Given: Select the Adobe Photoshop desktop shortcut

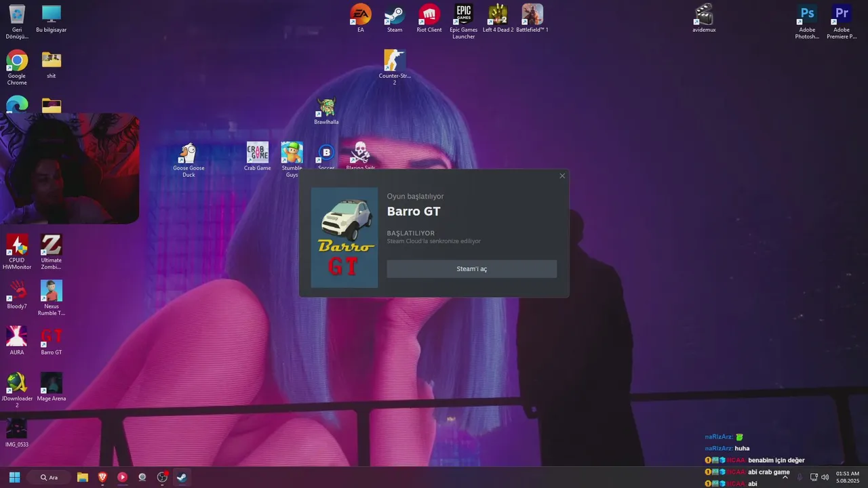Looking at the screenshot, I should point(807,21).
